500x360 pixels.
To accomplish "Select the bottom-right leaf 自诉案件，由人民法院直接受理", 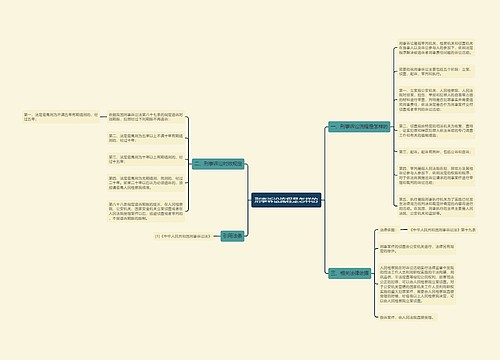I will [x=407, y=317].
